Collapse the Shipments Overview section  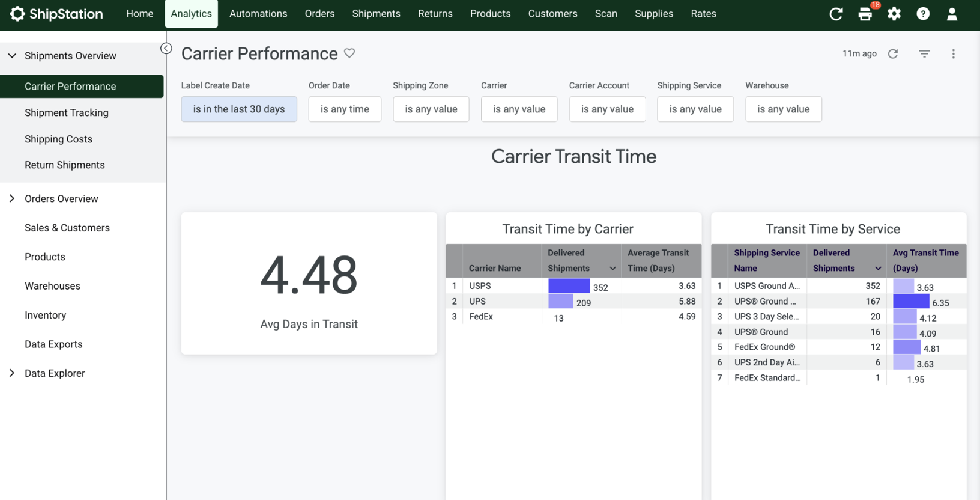pos(12,56)
